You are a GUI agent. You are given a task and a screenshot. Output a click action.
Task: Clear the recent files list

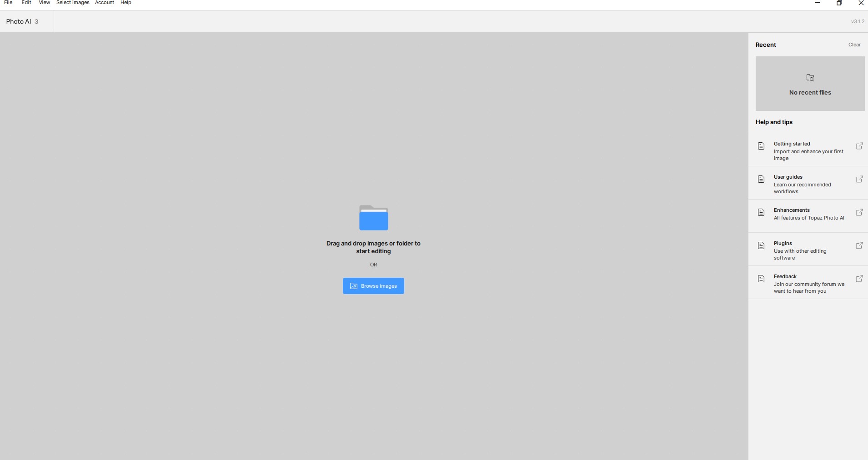(x=854, y=45)
